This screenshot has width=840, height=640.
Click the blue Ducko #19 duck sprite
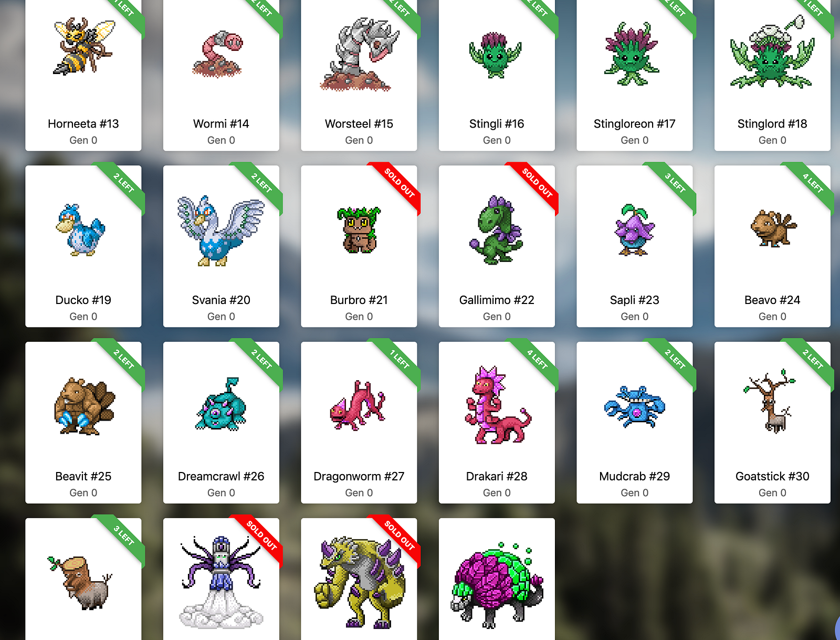click(81, 230)
